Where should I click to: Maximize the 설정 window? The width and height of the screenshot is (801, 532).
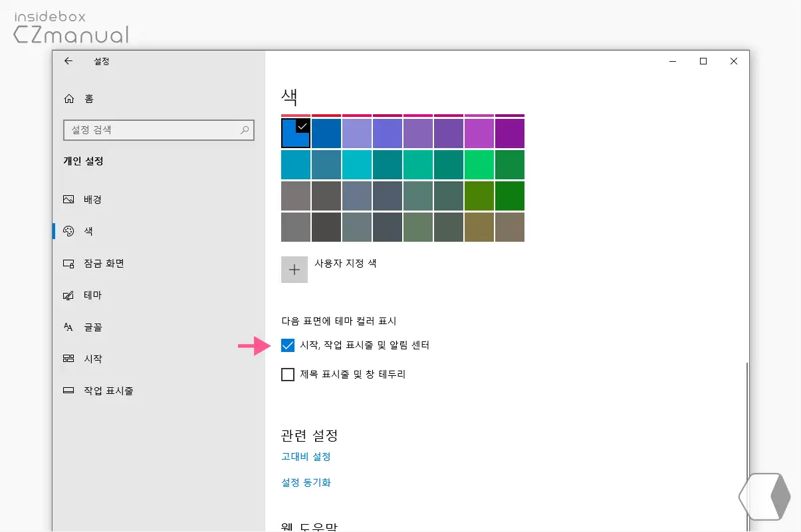[703, 61]
